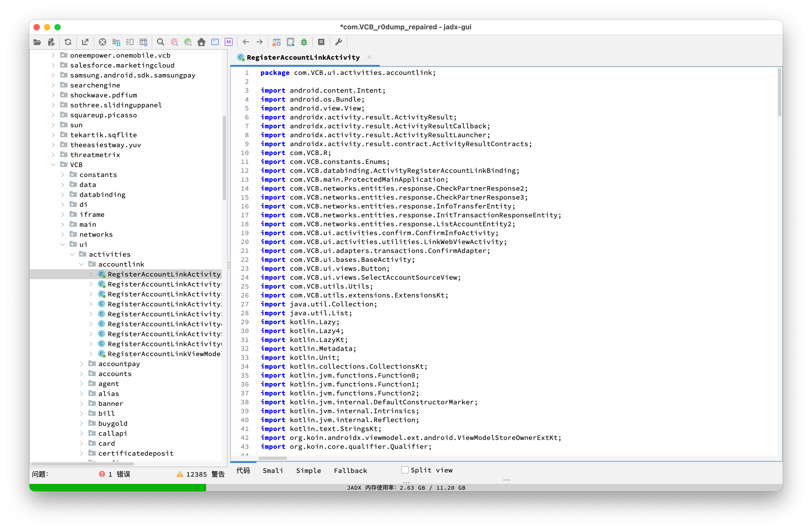Viewport: 812px width, 530px height.
Task: Open the log viewer icon
Action: pos(321,42)
